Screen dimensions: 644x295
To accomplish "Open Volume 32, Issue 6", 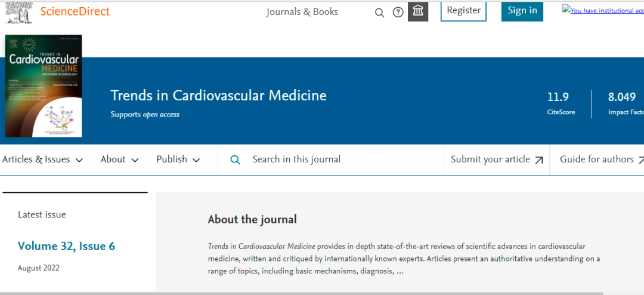I will click(66, 246).
